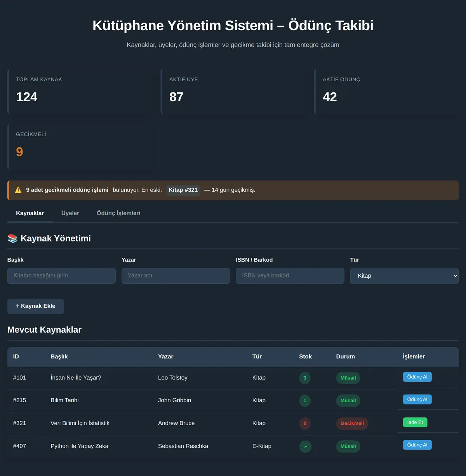Click the stock badge 3 for #101
The height and width of the screenshot is (476, 466).
[x=305, y=378]
